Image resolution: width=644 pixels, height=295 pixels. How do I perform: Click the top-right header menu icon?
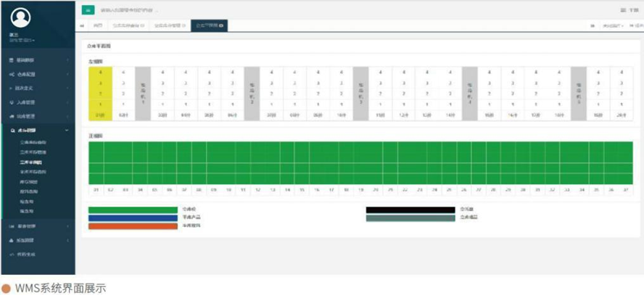(622, 10)
